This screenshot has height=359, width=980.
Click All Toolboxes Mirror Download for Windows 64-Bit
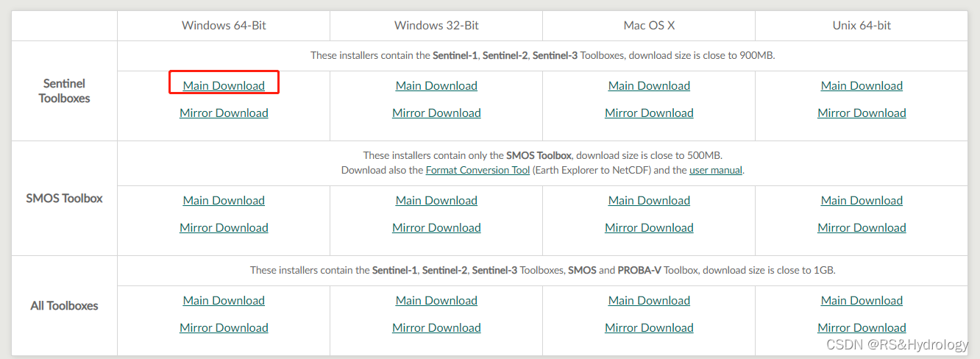coord(224,327)
